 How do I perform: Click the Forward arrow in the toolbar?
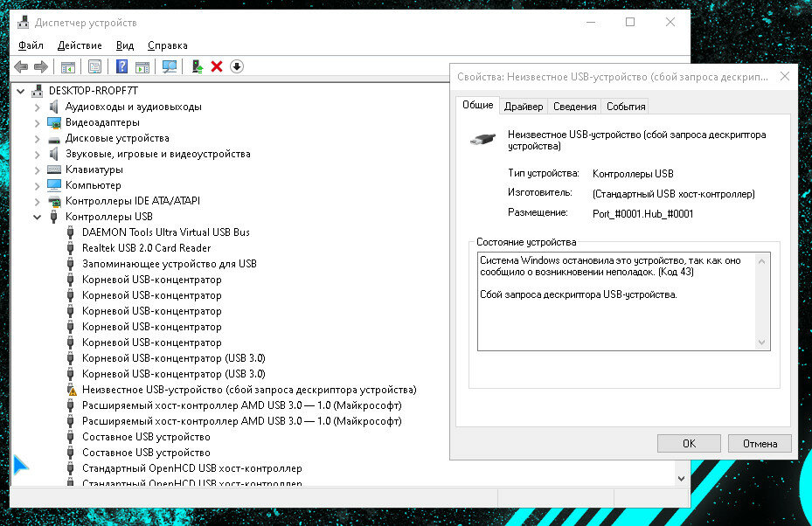pyautogui.click(x=41, y=66)
